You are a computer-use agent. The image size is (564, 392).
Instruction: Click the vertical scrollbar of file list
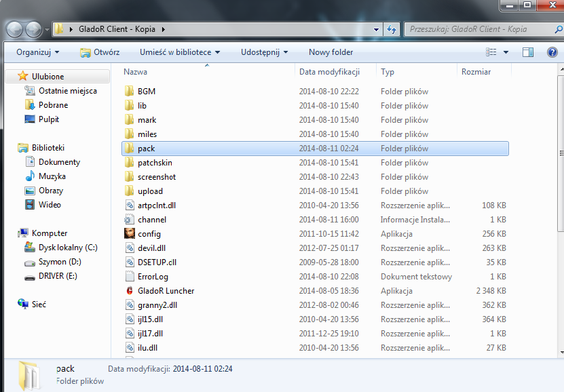[x=561, y=153]
